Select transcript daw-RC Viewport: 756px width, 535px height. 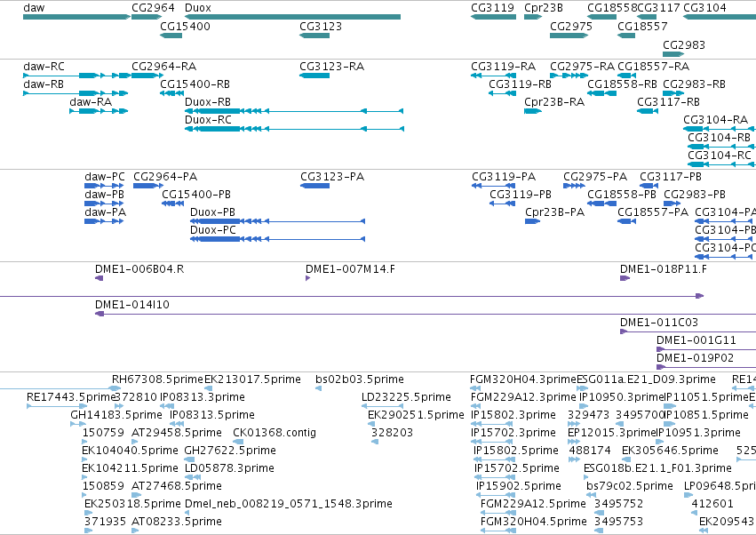77,76
